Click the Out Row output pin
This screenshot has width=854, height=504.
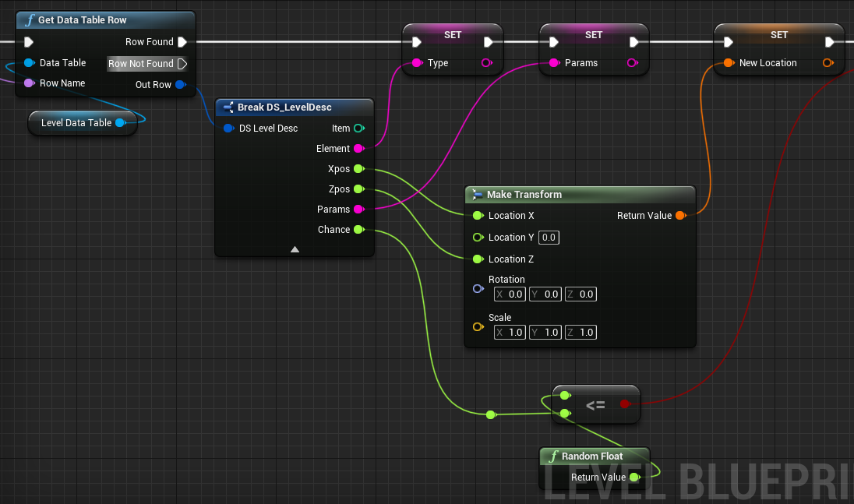click(x=181, y=84)
